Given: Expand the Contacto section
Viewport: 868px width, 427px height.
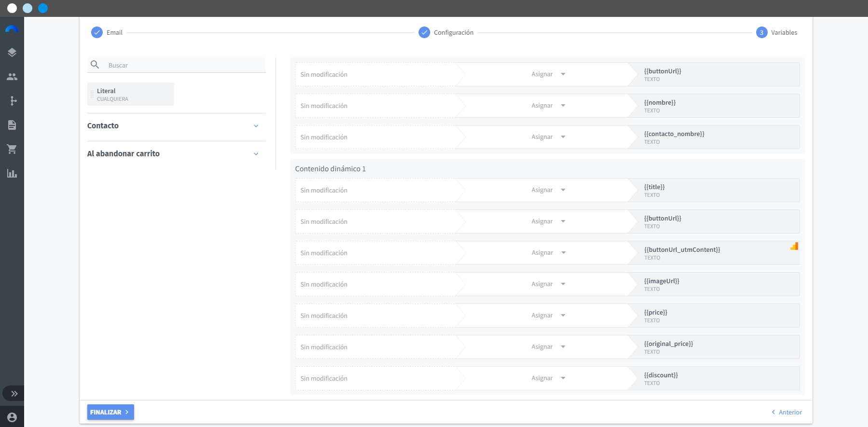Looking at the screenshot, I should (176, 126).
